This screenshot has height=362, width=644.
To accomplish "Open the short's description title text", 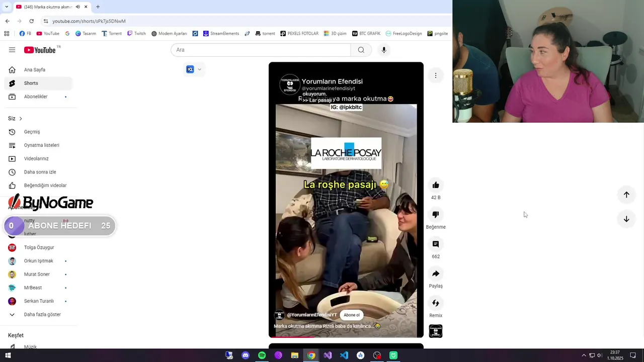I will (327, 326).
